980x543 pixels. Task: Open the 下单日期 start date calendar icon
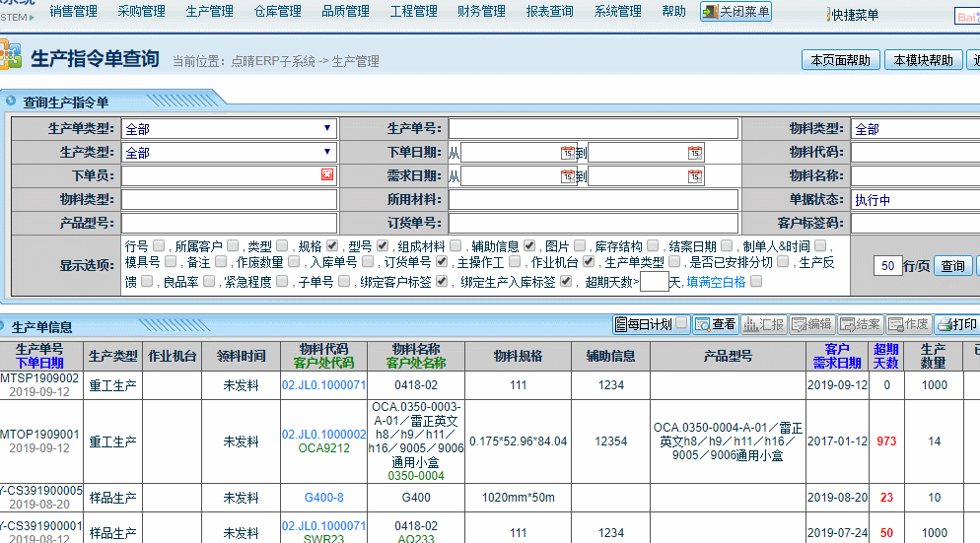tap(568, 153)
